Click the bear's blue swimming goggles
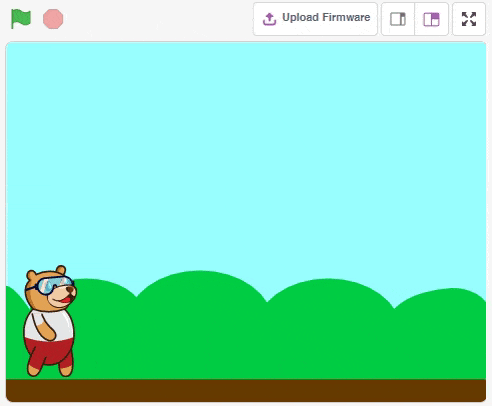The height and width of the screenshot is (406, 492). point(52,285)
